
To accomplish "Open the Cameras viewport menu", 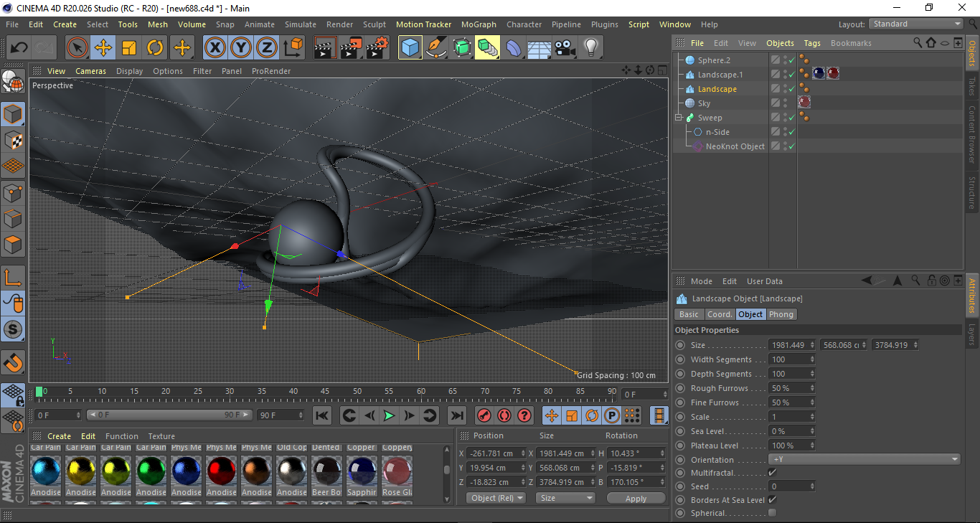I will tap(90, 71).
